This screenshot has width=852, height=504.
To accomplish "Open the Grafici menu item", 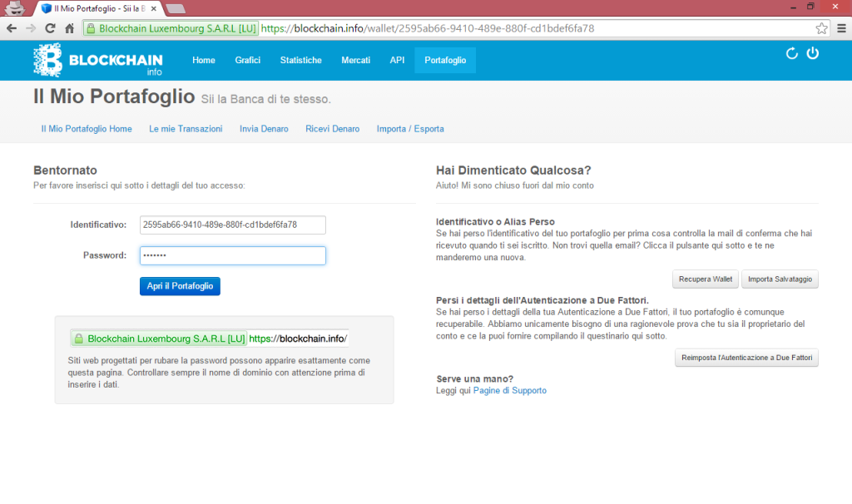I will pyautogui.click(x=248, y=60).
